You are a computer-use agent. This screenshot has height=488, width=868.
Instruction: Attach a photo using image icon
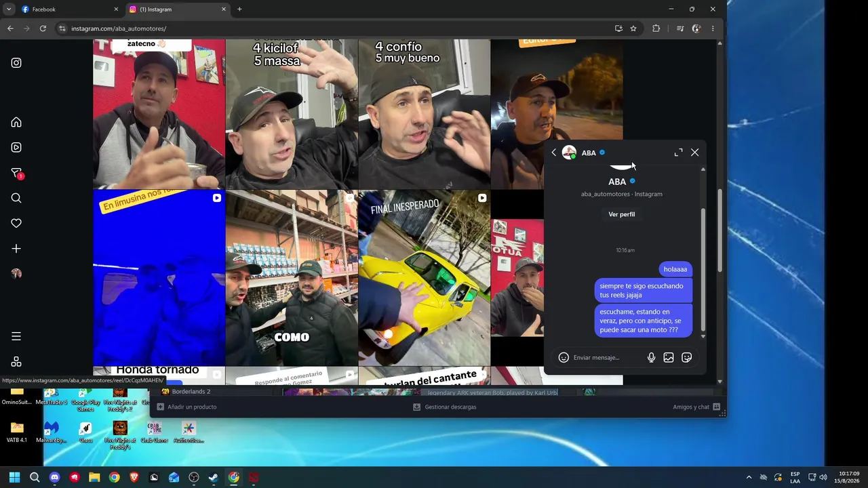pyautogui.click(x=669, y=357)
